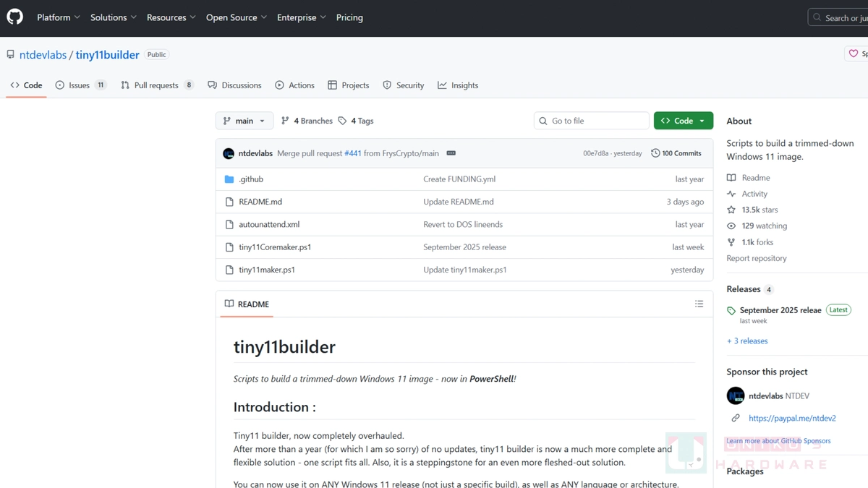Switch to the Projects tab
The height and width of the screenshot is (488, 868).
click(348, 85)
